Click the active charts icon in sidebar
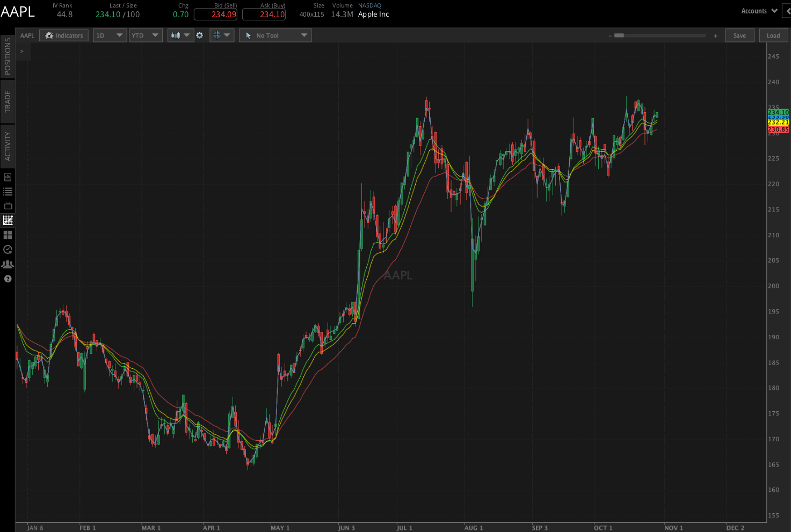Image resolution: width=791 pixels, height=532 pixels. pos(8,220)
